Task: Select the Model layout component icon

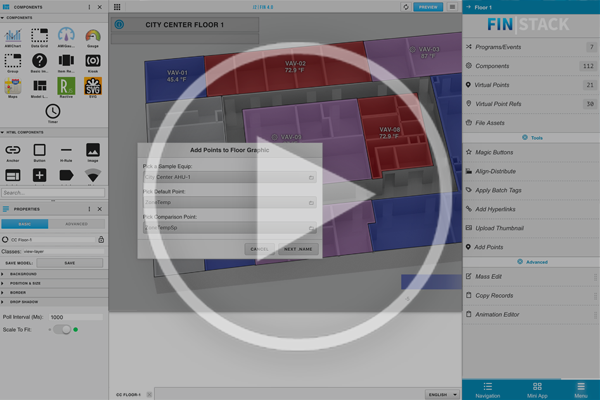Action: click(x=39, y=86)
